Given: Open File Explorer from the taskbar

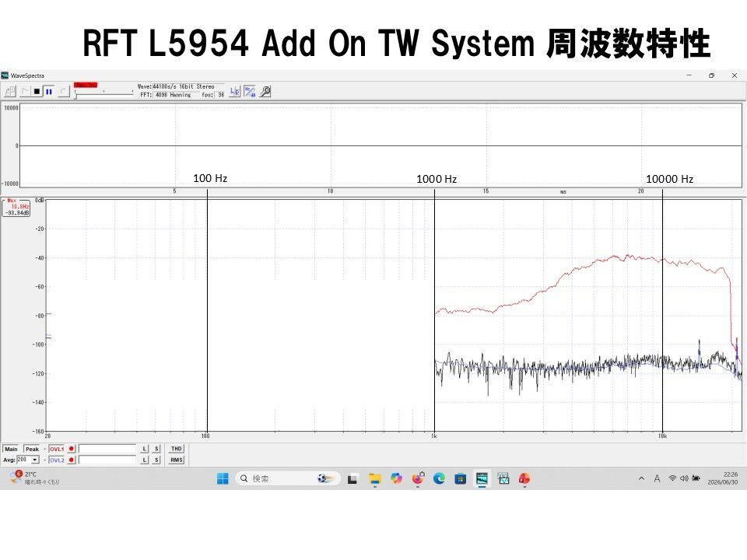Looking at the screenshot, I should (375, 479).
